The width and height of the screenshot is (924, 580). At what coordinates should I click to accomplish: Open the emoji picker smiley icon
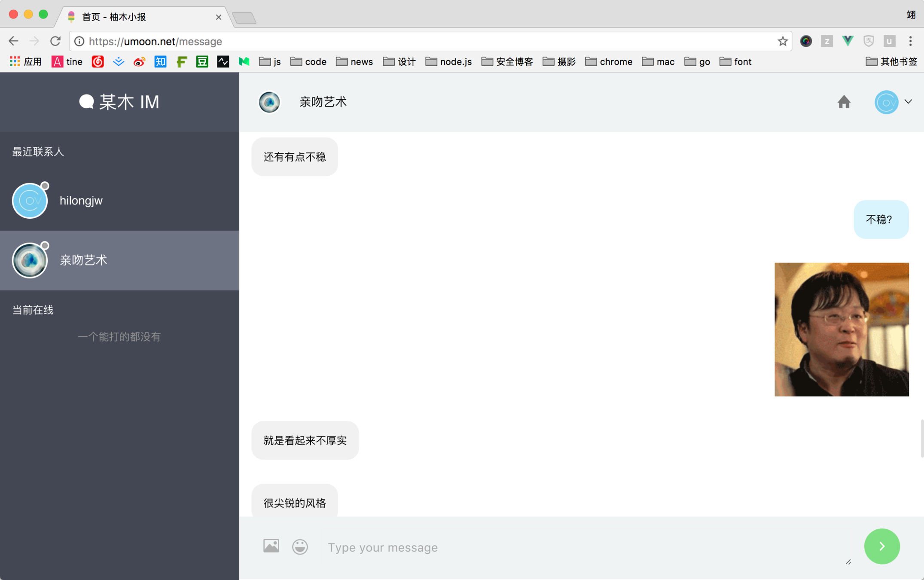tap(300, 546)
